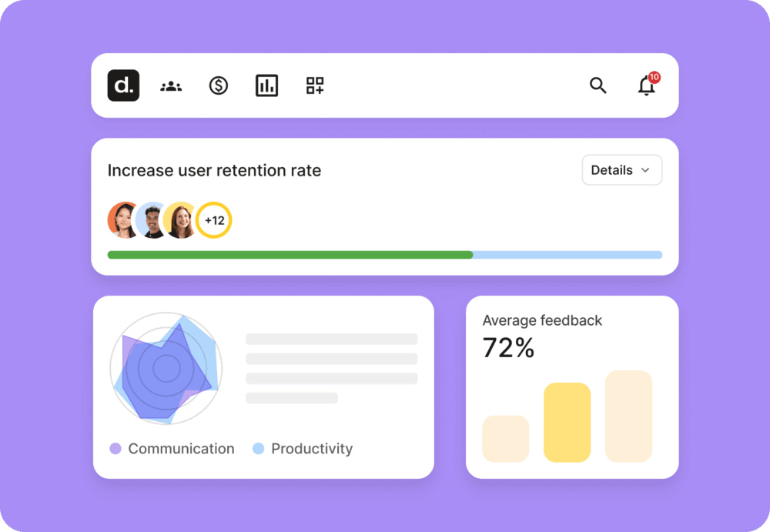The image size is (770, 532).
Task: Open notifications bell icon
Action: tap(646, 87)
